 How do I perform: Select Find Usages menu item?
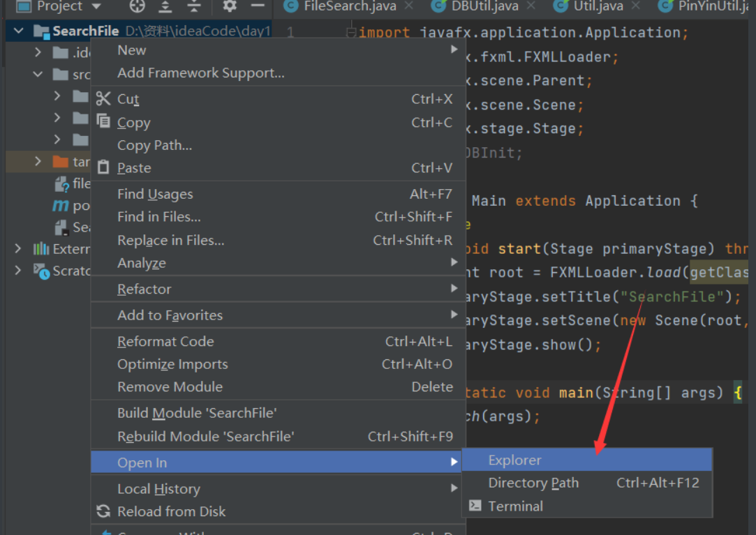279,194
